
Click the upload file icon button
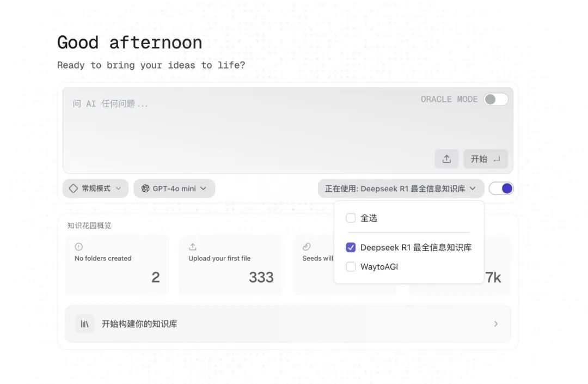tap(446, 159)
